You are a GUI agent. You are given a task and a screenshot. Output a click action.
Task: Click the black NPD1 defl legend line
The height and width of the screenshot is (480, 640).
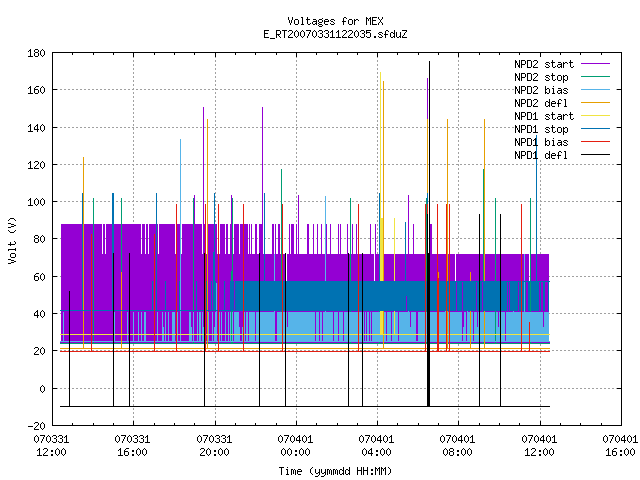(x=595, y=155)
